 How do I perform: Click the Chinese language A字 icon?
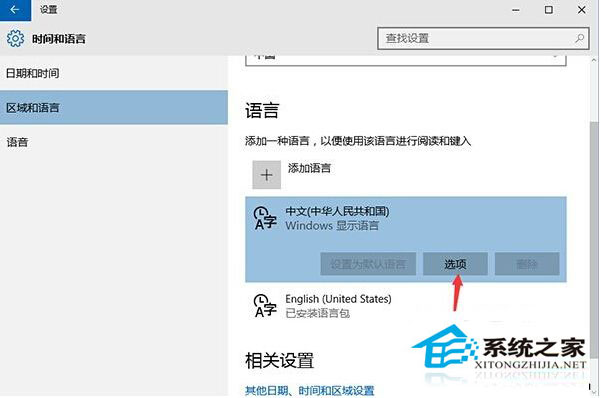tap(265, 218)
